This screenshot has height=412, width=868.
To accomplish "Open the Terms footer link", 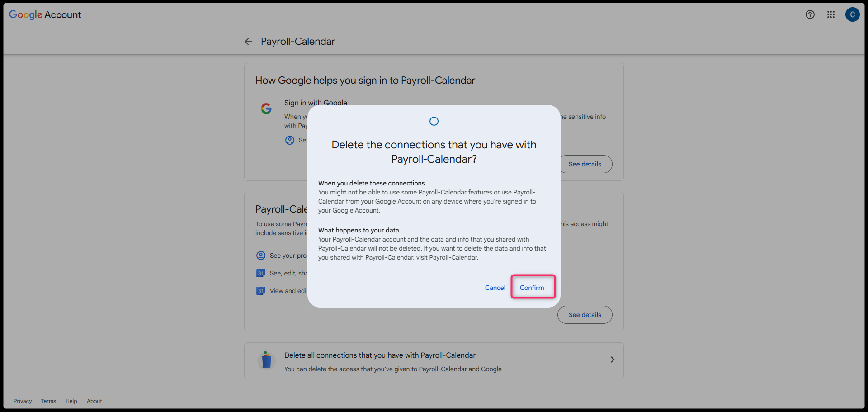I will tap(48, 401).
